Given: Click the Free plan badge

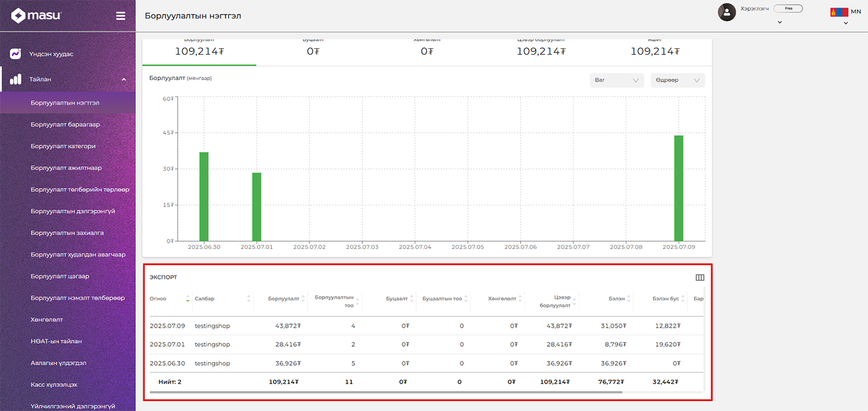Looking at the screenshot, I should (x=788, y=9).
